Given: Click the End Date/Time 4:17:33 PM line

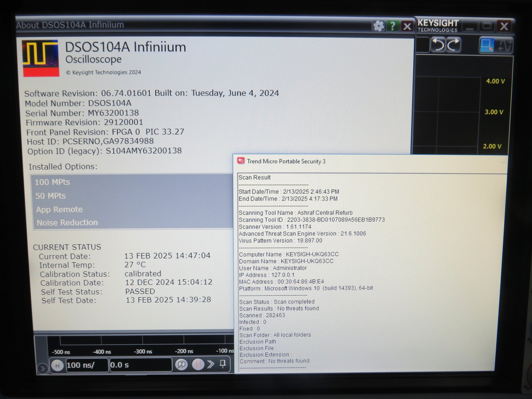Looking at the screenshot, I should 288,199.
